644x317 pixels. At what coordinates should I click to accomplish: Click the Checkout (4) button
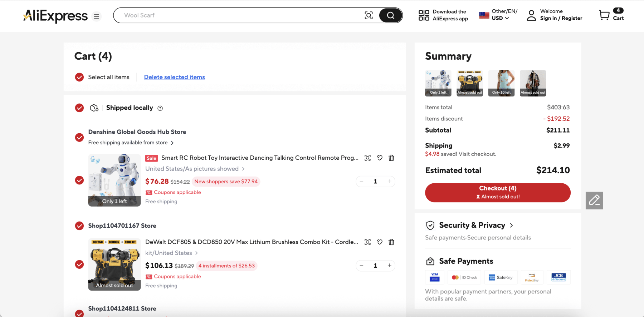click(497, 193)
